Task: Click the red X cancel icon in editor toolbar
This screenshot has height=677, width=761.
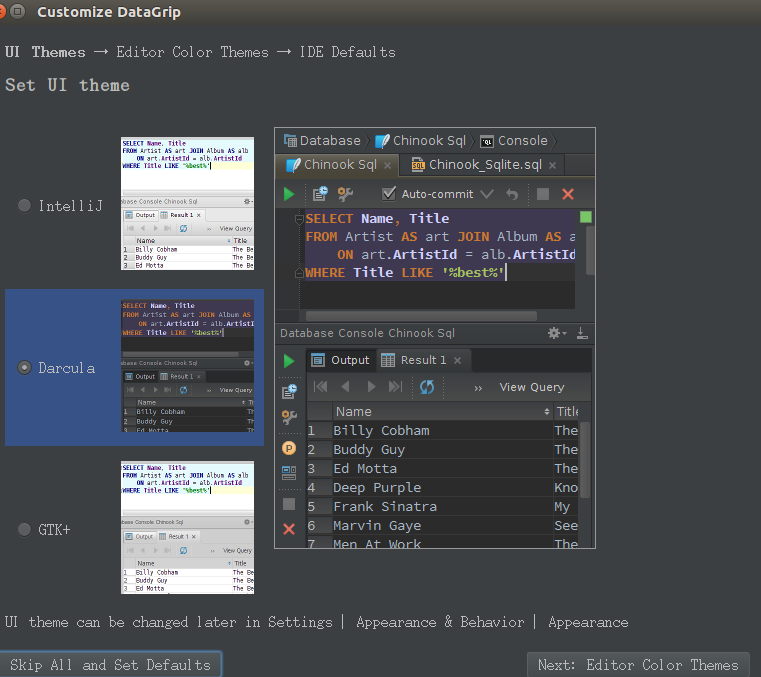Action: 568,194
